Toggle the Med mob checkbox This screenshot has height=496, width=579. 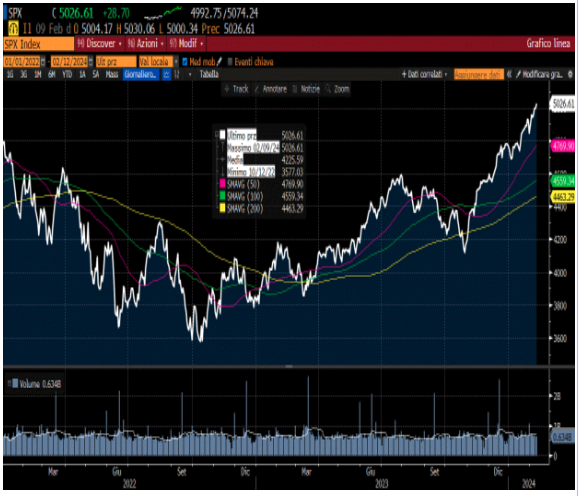(x=185, y=61)
